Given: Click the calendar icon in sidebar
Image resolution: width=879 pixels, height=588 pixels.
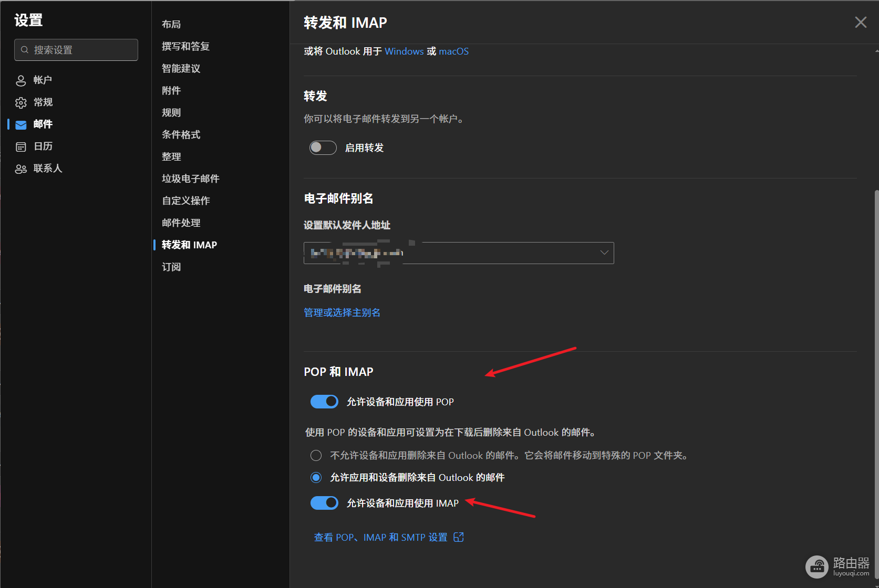Looking at the screenshot, I should click(x=21, y=146).
